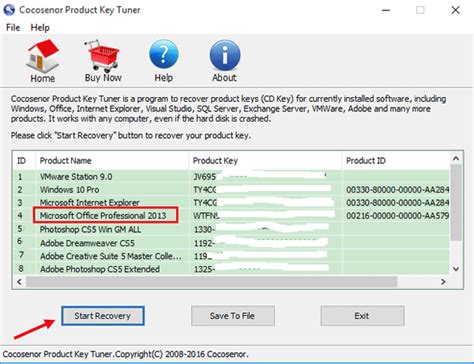Open the Help menu

(40, 28)
